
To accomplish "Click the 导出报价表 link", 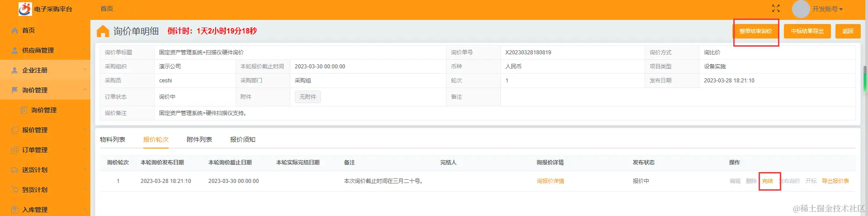I will [x=835, y=181].
